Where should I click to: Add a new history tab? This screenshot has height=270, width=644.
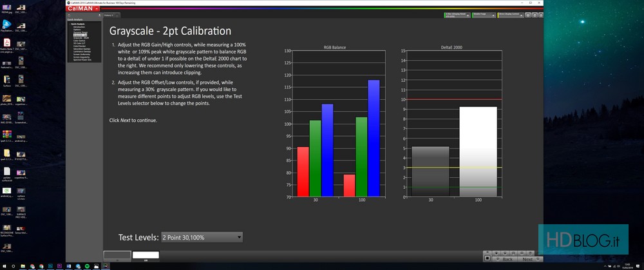[x=117, y=15]
